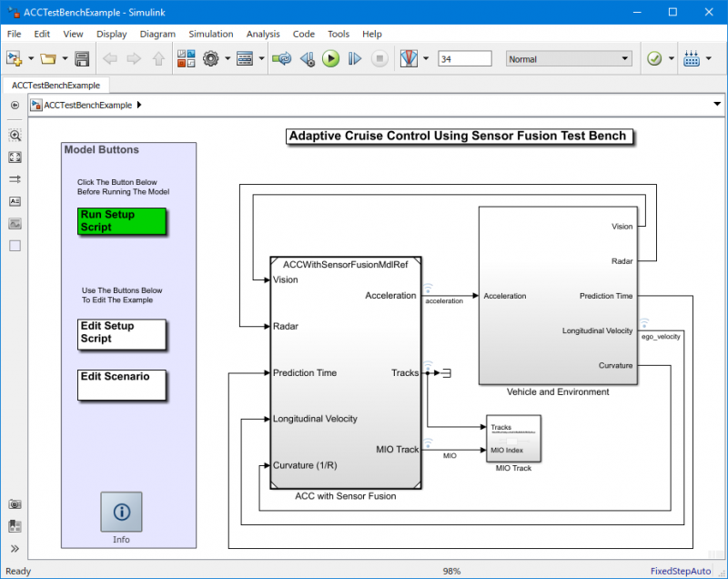The height and width of the screenshot is (579, 728).
Task: Click the Step Forward icon
Action: (x=355, y=59)
